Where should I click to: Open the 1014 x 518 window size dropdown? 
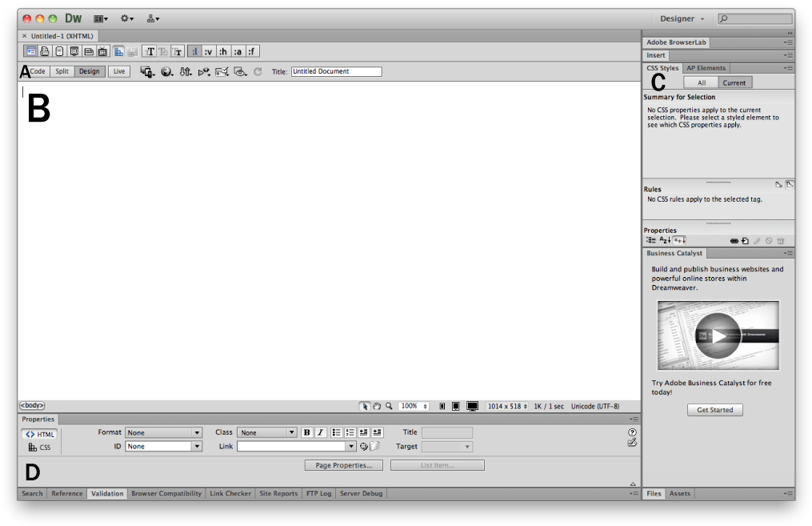(x=507, y=406)
